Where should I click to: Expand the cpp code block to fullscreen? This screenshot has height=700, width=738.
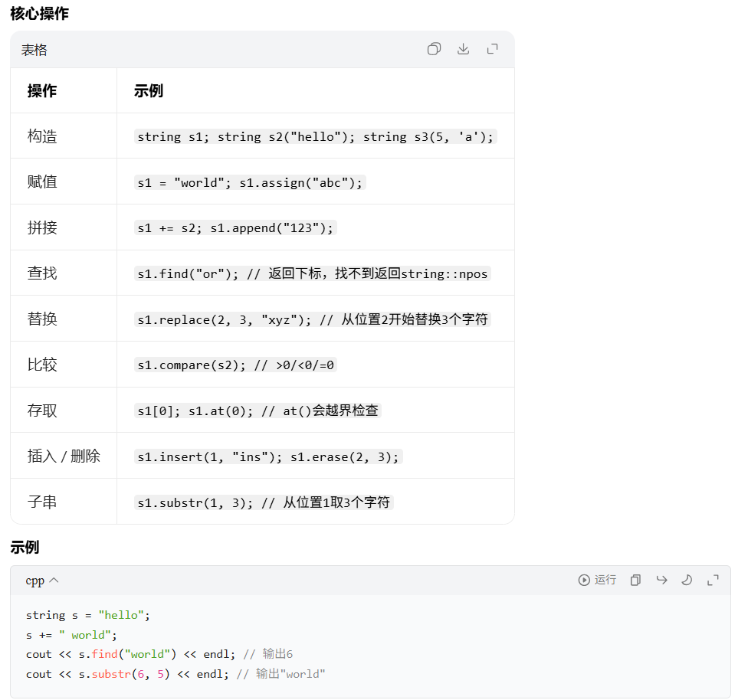tap(713, 580)
